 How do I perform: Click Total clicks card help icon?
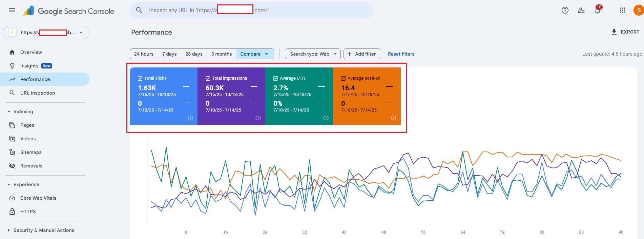[190, 118]
